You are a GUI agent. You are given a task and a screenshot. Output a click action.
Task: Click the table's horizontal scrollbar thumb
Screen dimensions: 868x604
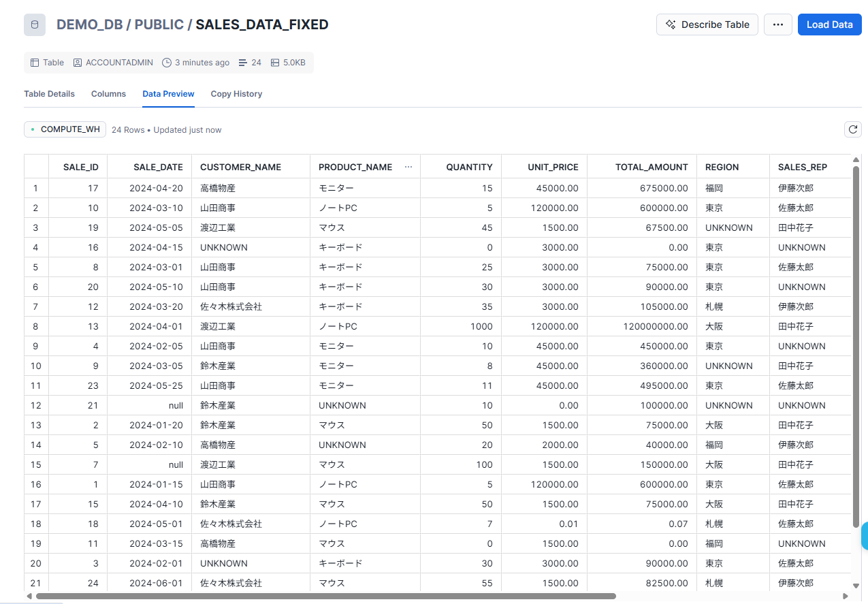325,596
